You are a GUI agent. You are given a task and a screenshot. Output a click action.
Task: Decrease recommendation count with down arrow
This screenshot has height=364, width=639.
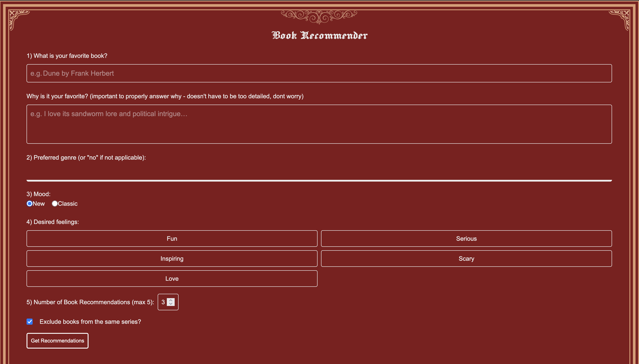click(171, 304)
